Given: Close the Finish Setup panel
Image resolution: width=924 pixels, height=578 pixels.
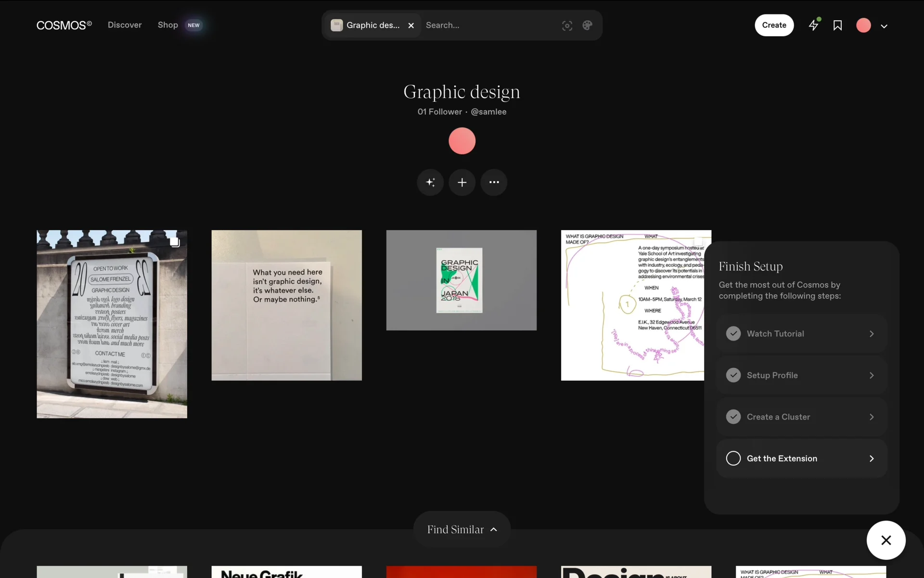Looking at the screenshot, I should [x=886, y=540].
